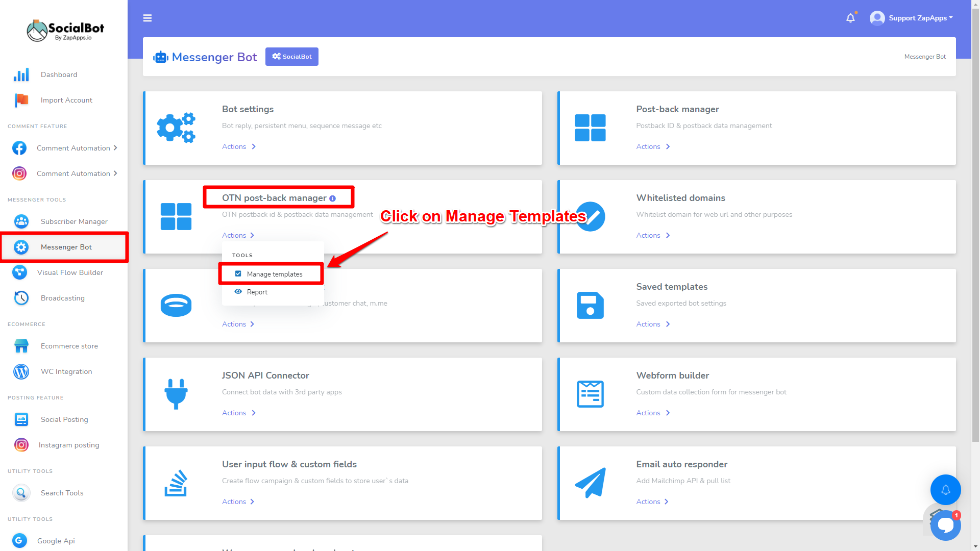Open the chat bubble widget
The image size is (980, 551).
pos(945,525)
